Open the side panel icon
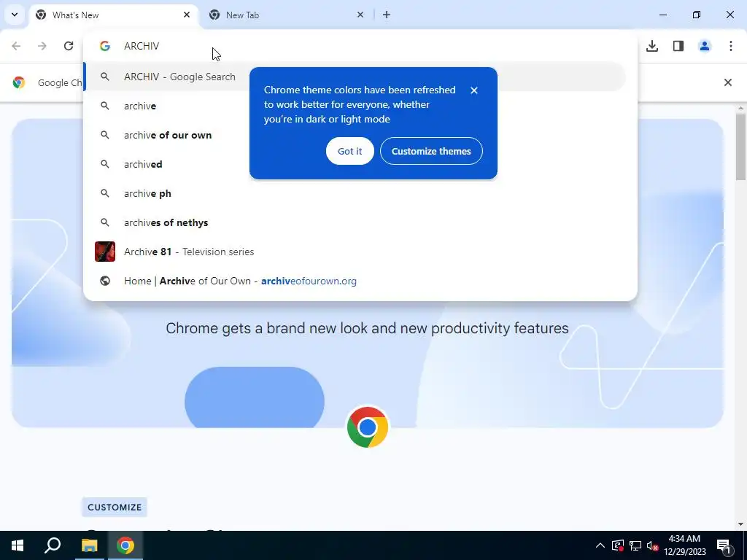Viewport: 747px width, 560px height. [x=678, y=46]
